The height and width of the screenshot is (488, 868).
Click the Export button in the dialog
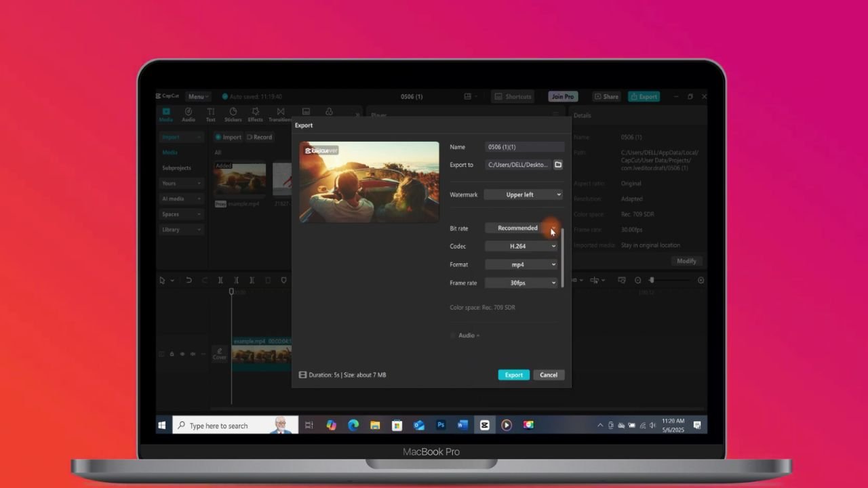513,375
